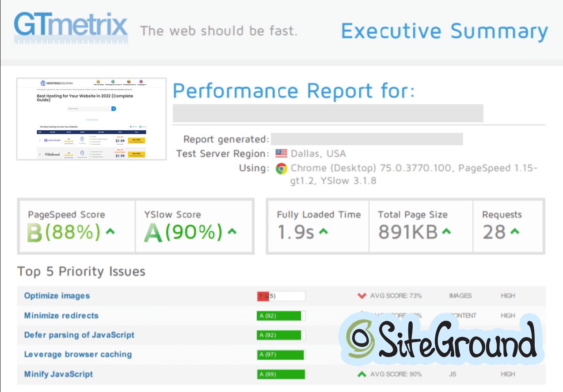Click the Report generated label
Image resolution: width=563 pixels, height=392 pixels.
click(226, 139)
